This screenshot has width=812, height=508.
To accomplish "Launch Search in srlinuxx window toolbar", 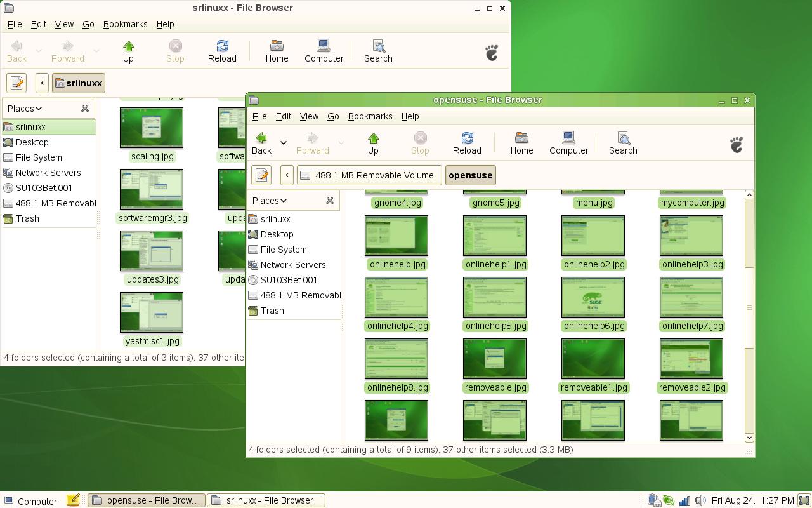I will [x=378, y=51].
